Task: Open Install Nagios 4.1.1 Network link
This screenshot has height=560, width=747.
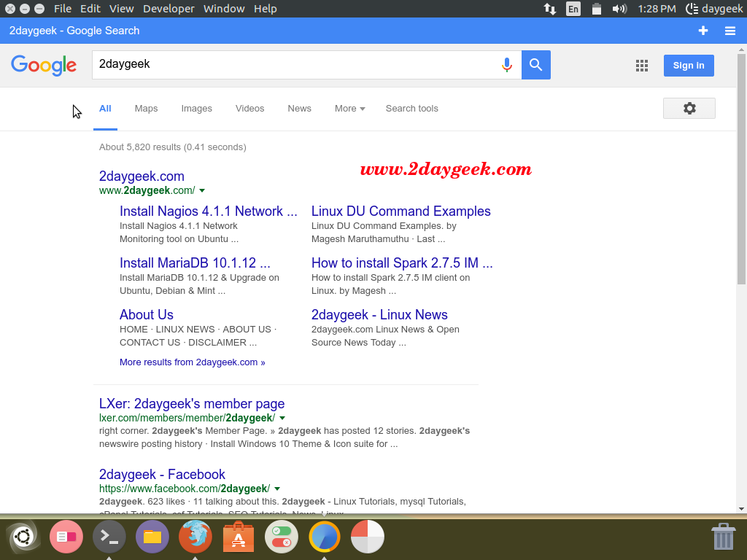Action: pos(208,211)
